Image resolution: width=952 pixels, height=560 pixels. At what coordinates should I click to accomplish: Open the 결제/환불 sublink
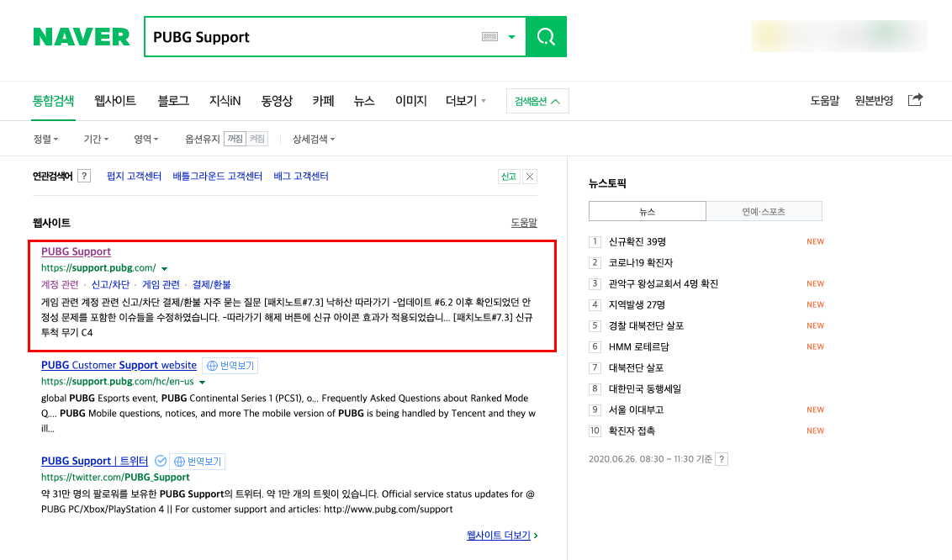(211, 284)
